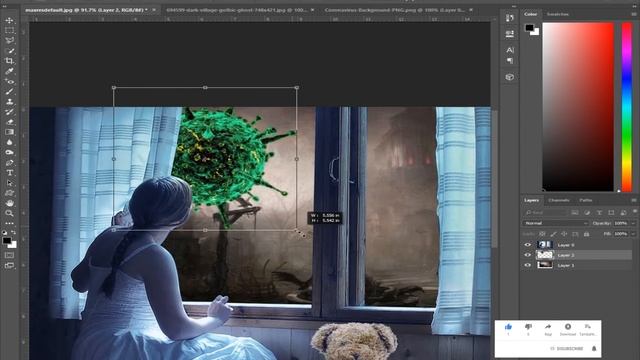The width and height of the screenshot is (640, 360).
Task: Filter layers by type layers icon
Action: 599,213
